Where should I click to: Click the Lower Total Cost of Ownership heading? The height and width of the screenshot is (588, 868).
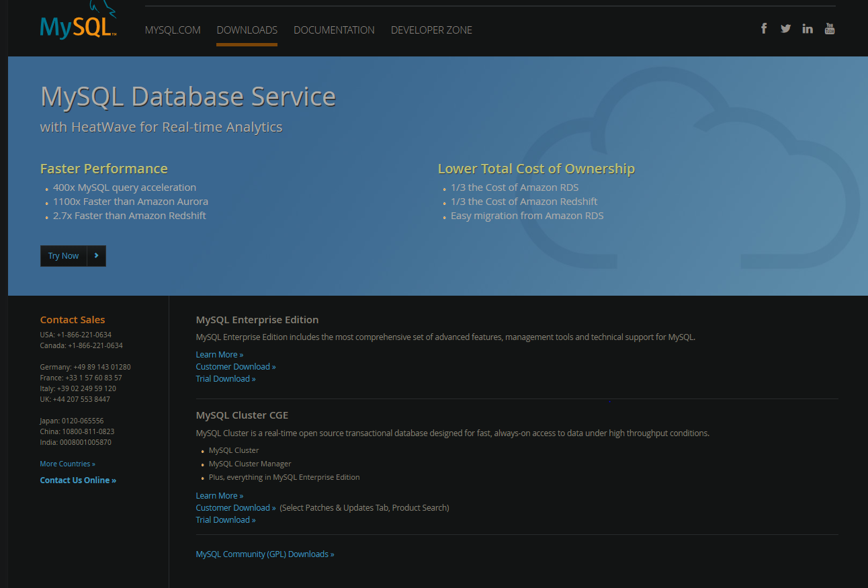click(536, 169)
